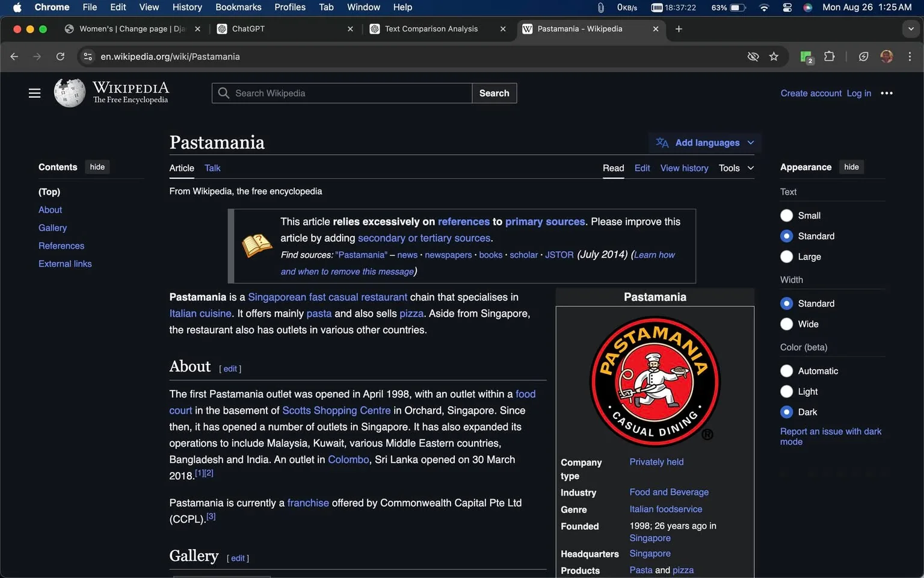
Task: Click the Wi-Fi status icon
Action: [x=764, y=7]
